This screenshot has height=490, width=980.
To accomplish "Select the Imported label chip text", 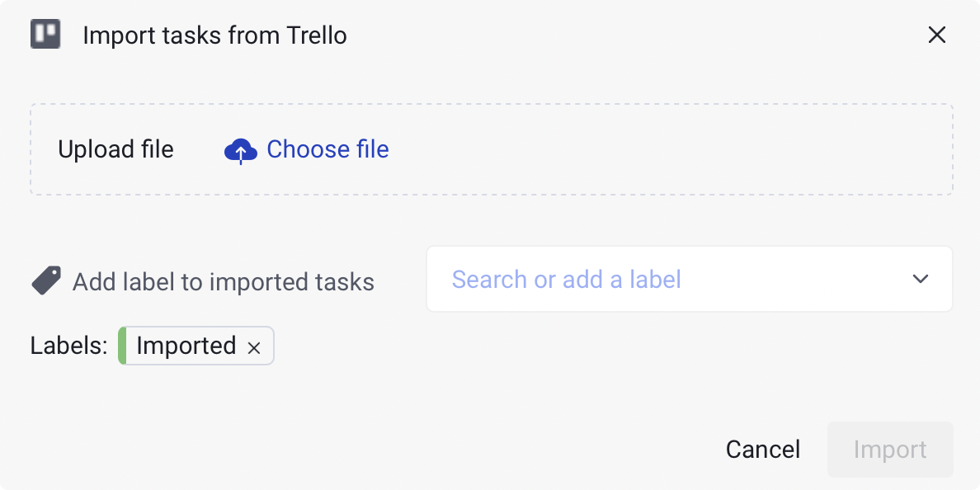I will (186, 346).
